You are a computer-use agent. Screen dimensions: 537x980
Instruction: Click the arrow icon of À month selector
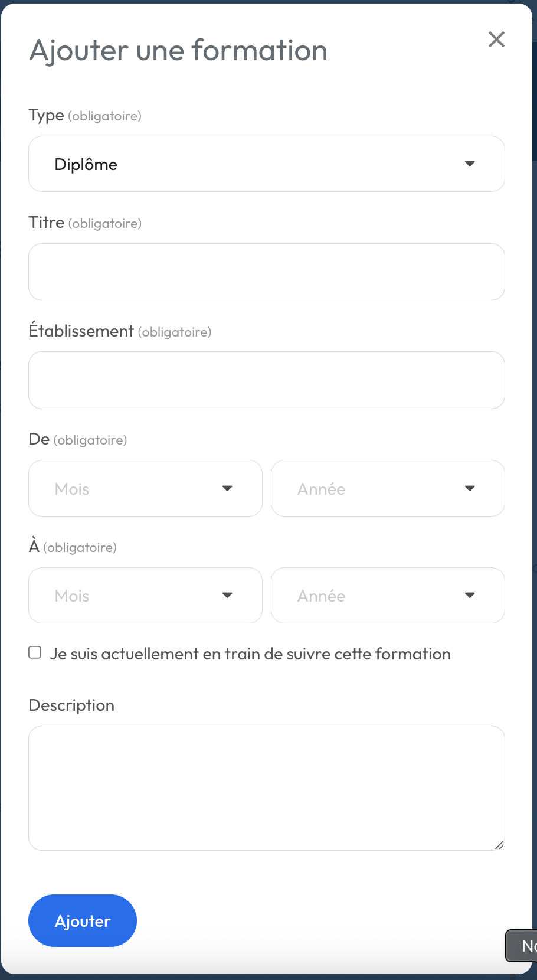(227, 595)
